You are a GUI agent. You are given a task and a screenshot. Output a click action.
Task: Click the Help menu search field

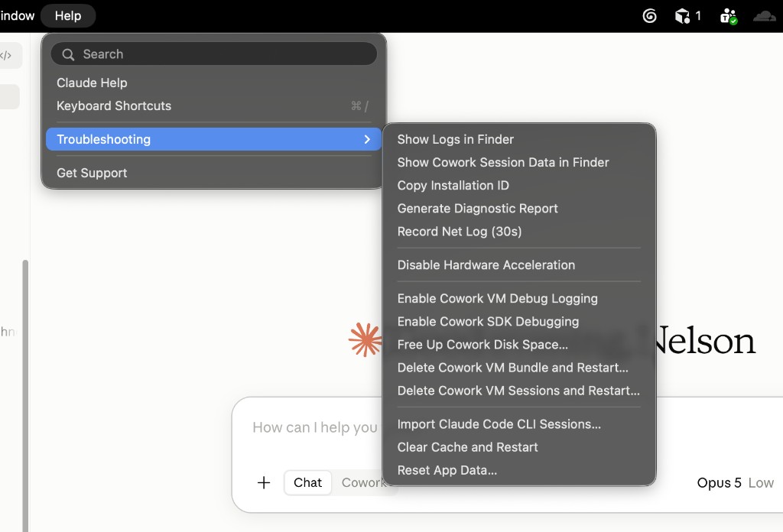214,54
